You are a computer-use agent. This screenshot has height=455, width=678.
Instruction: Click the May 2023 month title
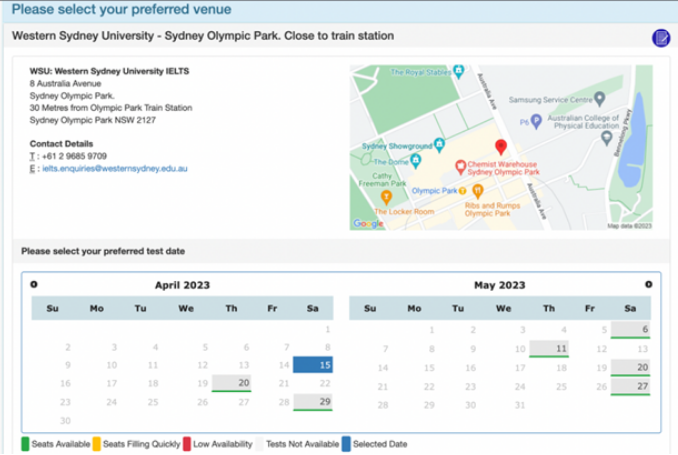[x=500, y=285]
